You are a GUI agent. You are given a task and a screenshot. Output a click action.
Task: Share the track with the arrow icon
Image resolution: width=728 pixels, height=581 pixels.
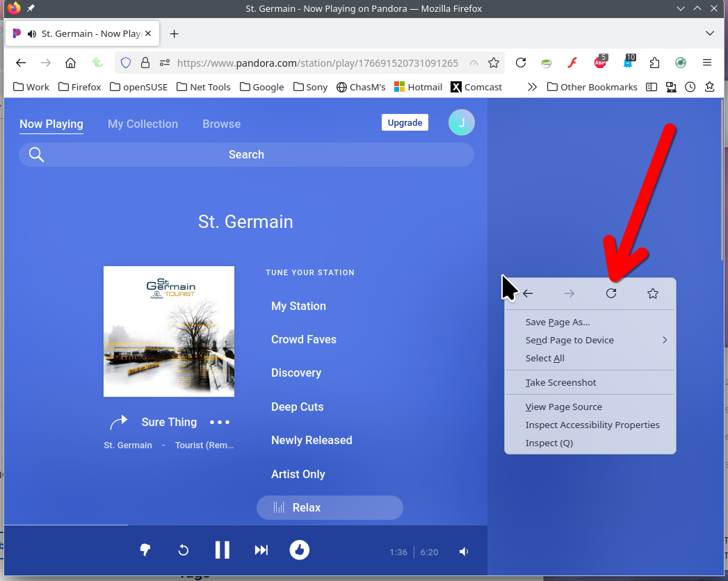pyautogui.click(x=118, y=422)
